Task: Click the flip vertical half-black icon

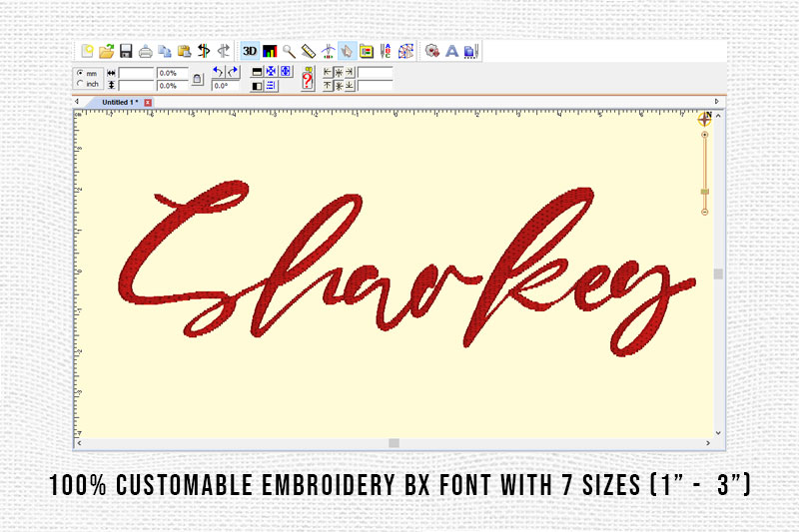Action: pos(258,72)
